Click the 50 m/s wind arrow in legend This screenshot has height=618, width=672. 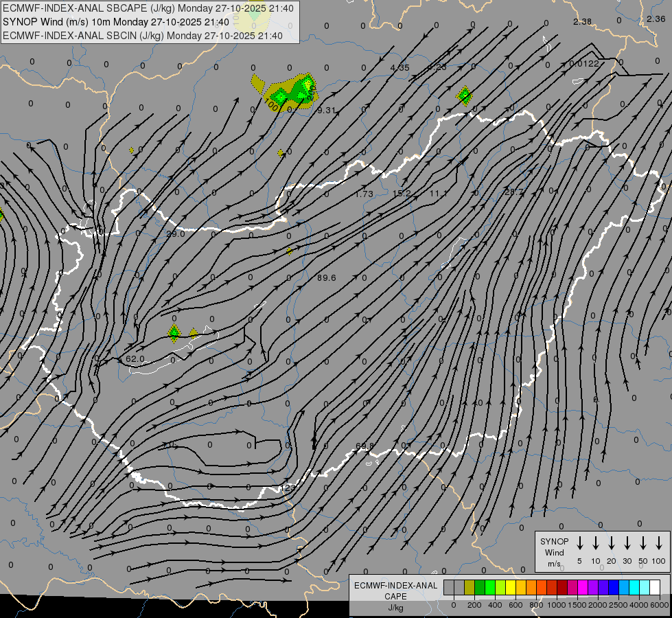tap(643, 543)
